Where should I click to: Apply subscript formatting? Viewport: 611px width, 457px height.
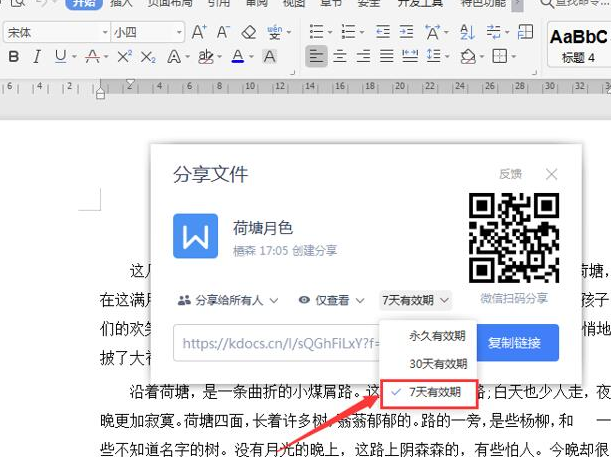click(x=148, y=57)
